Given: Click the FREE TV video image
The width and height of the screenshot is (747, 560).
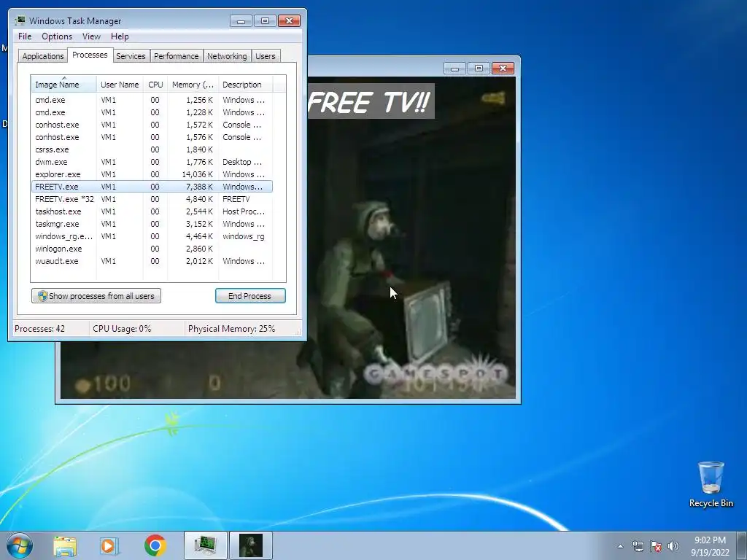Looking at the screenshot, I should 411,238.
